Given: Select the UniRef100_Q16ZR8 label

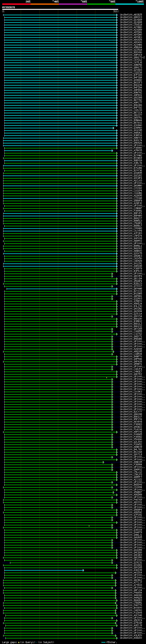Looking at the screenshot, I should point(131,550).
